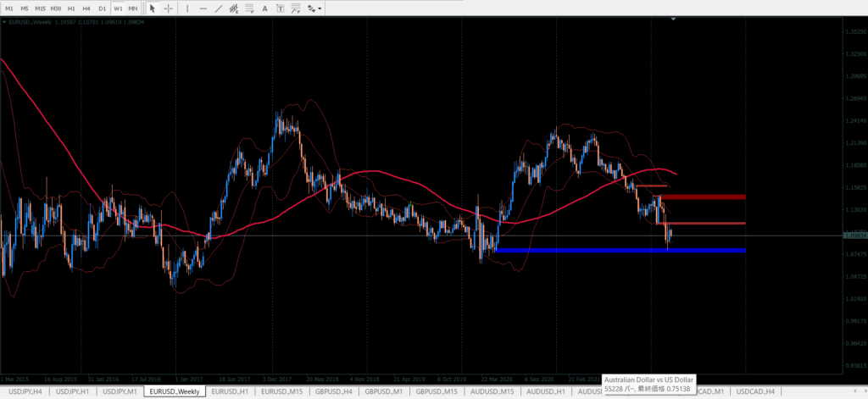Open the arrows objects dropdown
Viewport: 868px width, 399px height.
point(315,8)
